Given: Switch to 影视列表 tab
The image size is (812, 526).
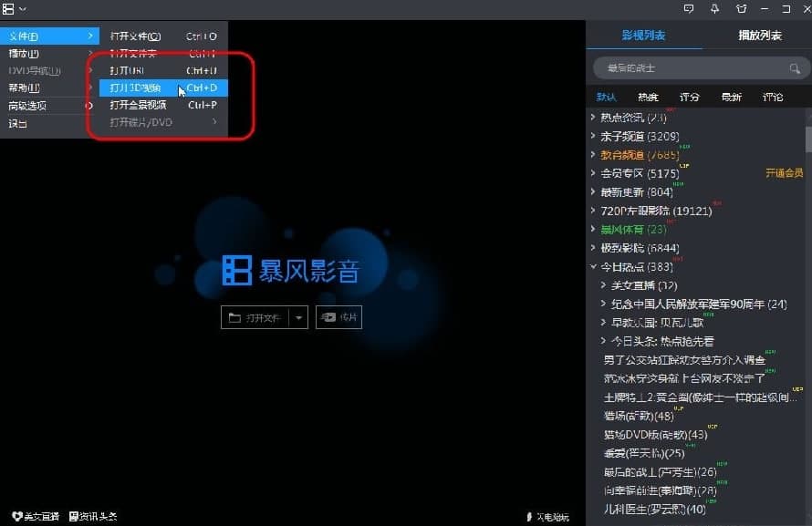Looking at the screenshot, I should coord(643,36).
